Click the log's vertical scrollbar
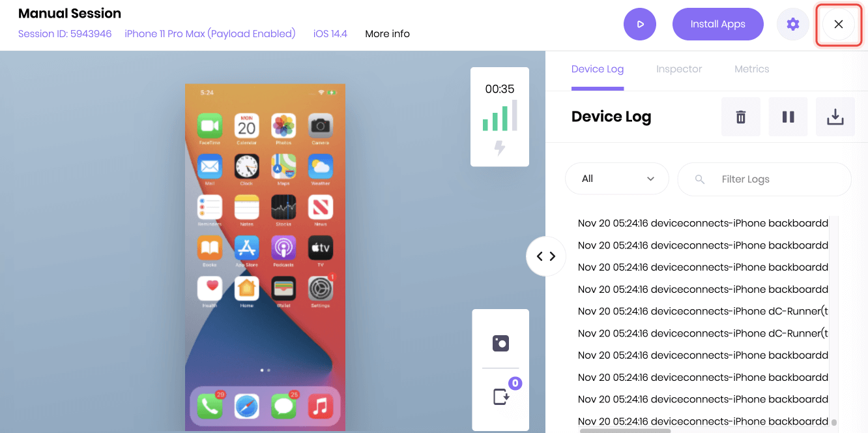Viewport: 868px width, 433px height. 834,422
